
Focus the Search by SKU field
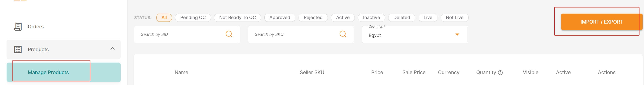coord(301,34)
